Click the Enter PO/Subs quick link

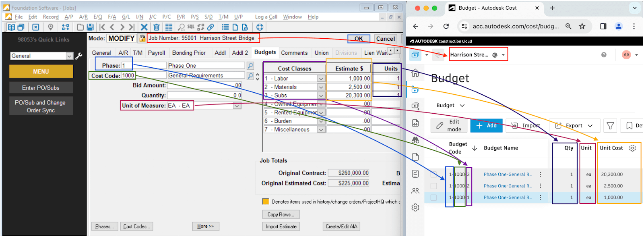pos(41,87)
